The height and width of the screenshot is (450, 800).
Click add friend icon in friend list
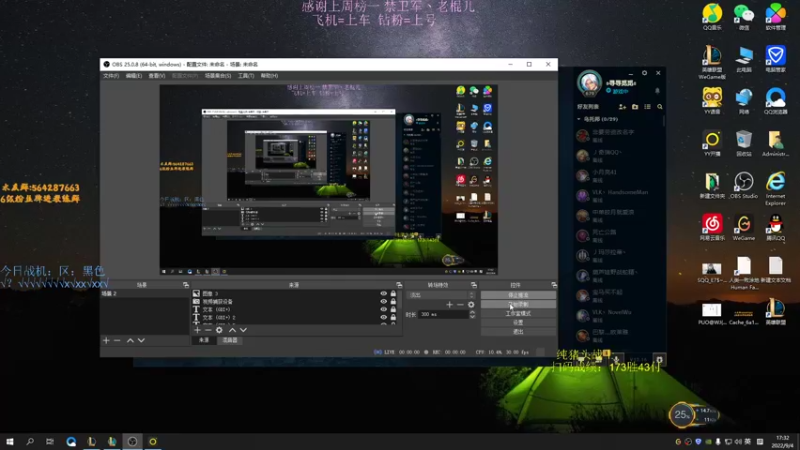[x=622, y=107]
